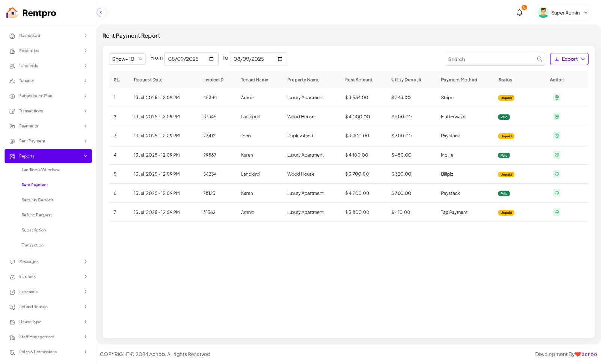Collapse the sidebar with the arrow button
This screenshot has height=364, width=601.
pos(101,12)
